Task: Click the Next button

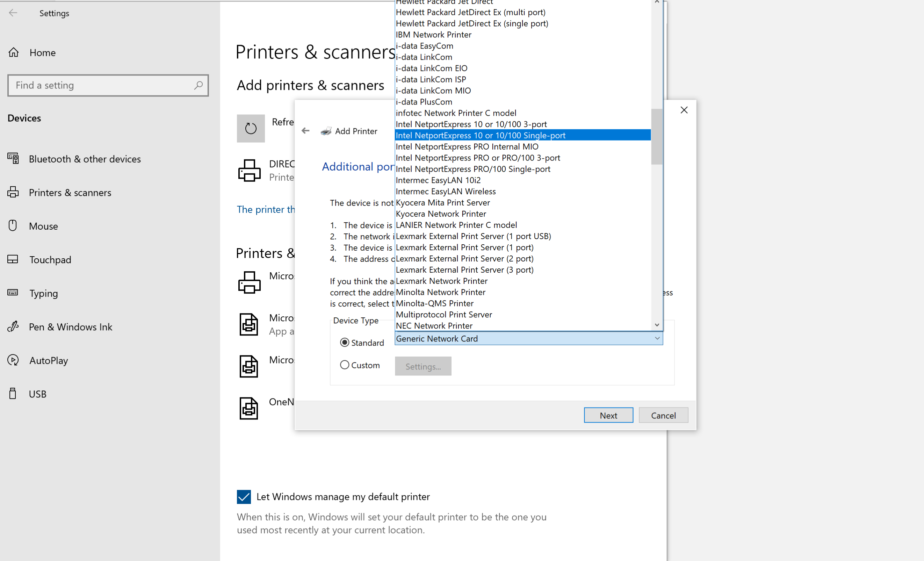Action: (x=608, y=415)
